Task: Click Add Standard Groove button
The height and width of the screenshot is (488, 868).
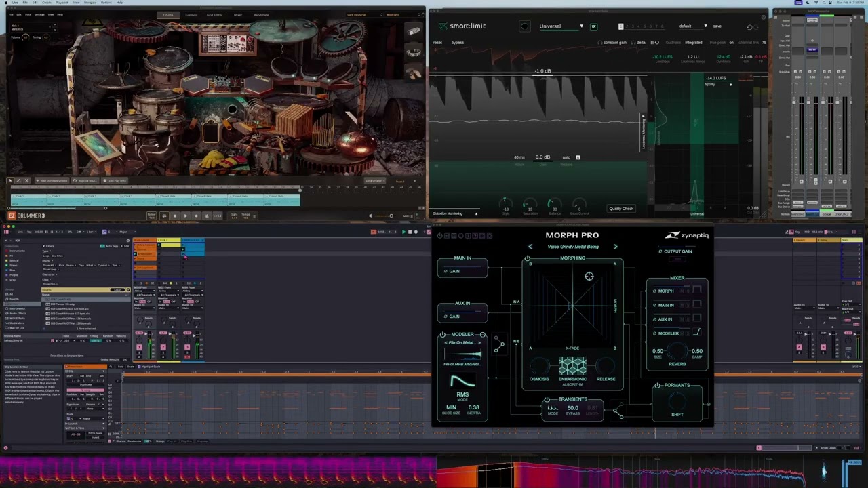Action: point(53,180)
